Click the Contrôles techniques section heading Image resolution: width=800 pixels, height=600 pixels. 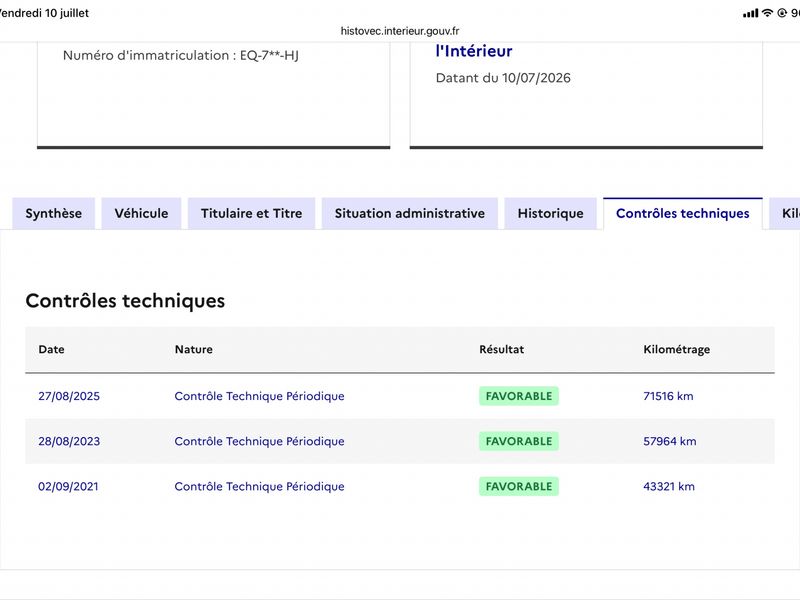tap(125, 301)
